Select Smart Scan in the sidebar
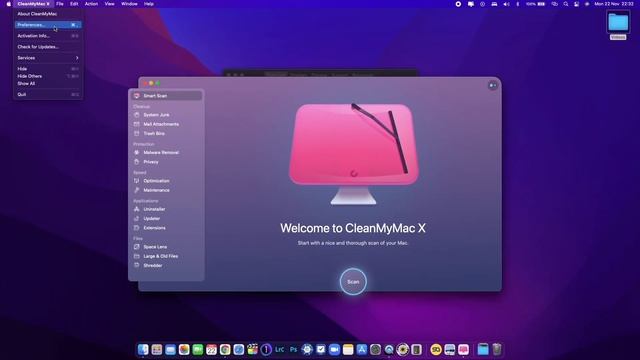 click(x=166, y=96)
